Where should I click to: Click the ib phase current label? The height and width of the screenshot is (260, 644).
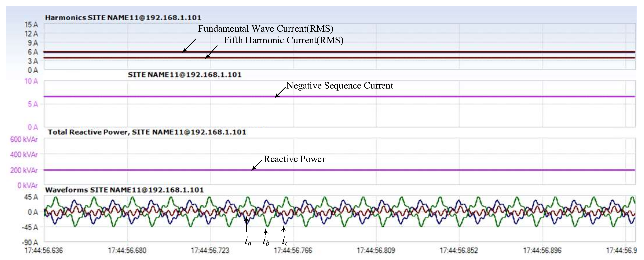266,241
